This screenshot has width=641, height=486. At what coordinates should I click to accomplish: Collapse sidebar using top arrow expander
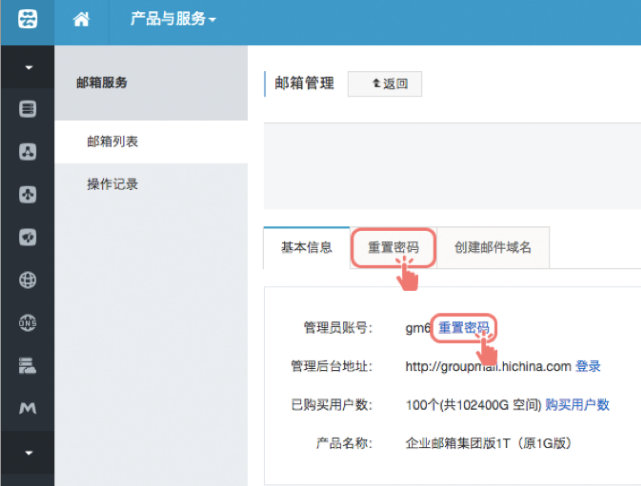pos(28,68)
